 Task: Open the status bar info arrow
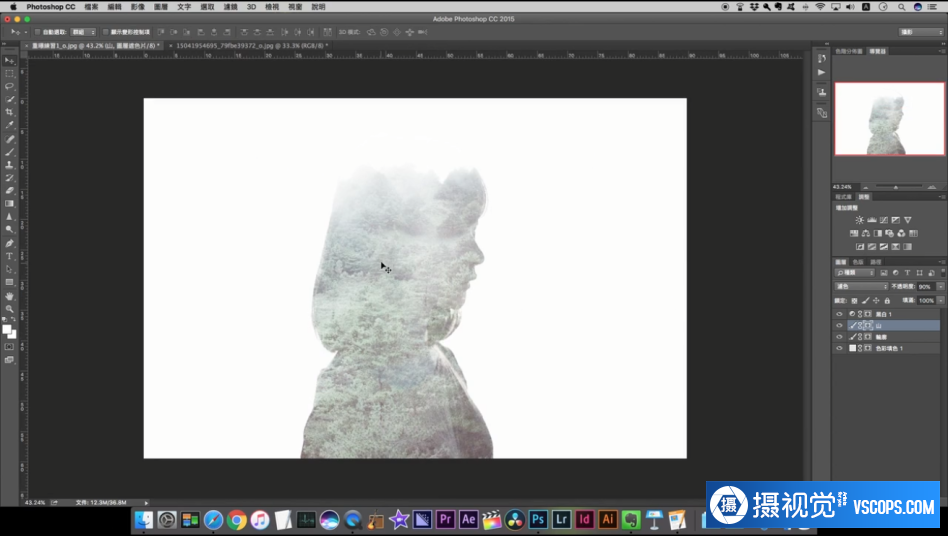tap(146, 502)
